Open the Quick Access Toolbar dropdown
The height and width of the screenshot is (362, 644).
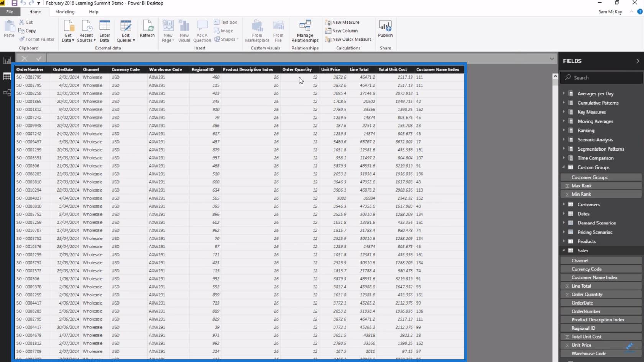click(38, 3)
